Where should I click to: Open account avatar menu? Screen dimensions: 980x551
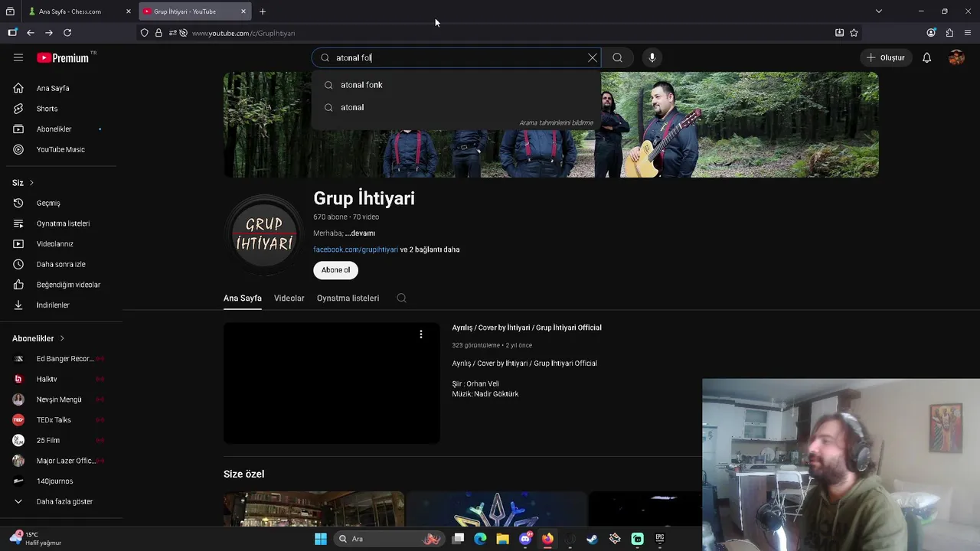[x=956, y=57]
